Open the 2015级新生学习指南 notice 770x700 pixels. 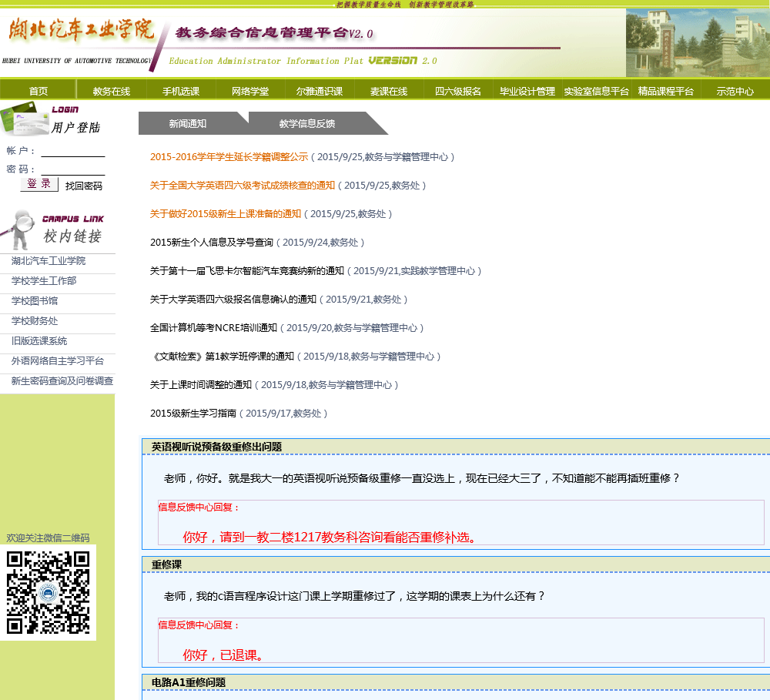pyautogui.click(x=193, y=413)
